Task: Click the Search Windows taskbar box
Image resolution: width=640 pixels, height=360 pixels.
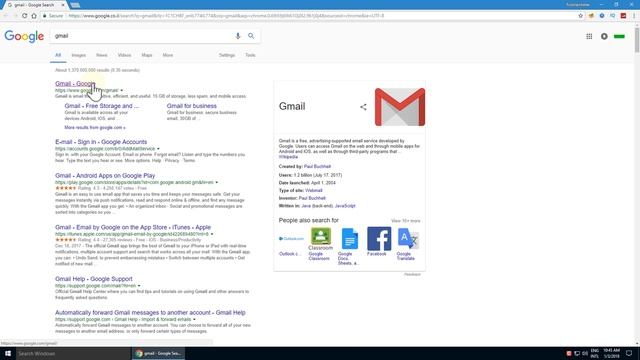Action: coord(73,353)
